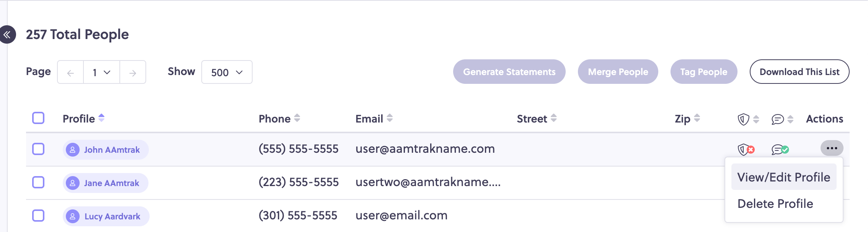Open the page number dropdown
Viewport: 868px width, 232px height.
(x=101, y=72)
